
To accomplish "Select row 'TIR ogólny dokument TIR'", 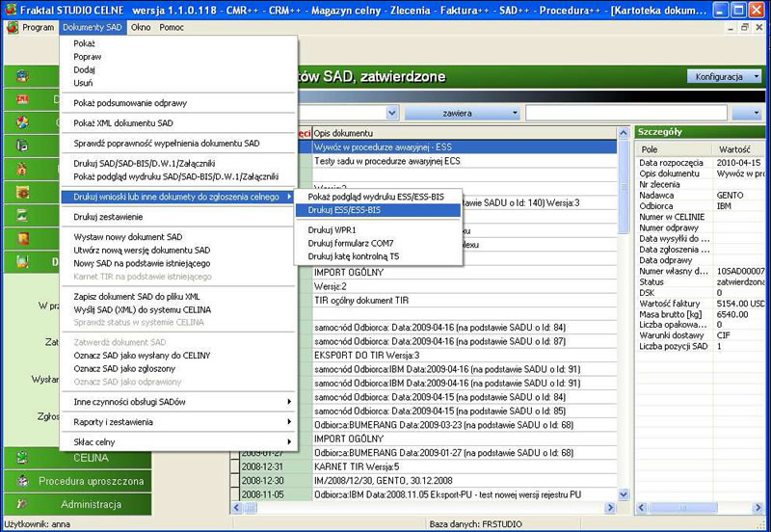I will pyautogui.click(x=465, y=300).
